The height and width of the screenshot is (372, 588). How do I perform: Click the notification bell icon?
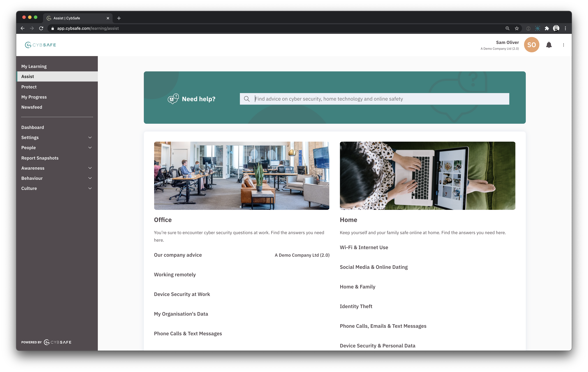click(x=549, y=45)
